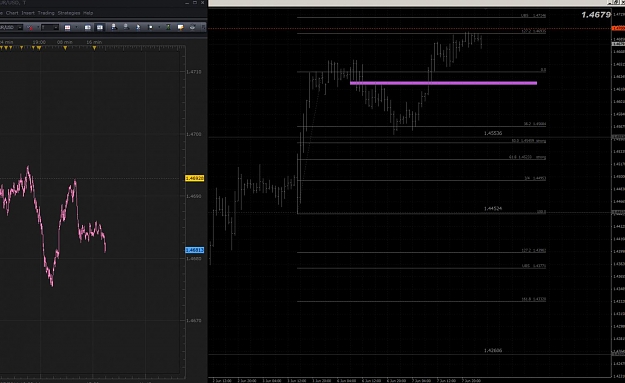The height and width of the screenshot is (383, 625).
Task: Click the 1.4700 price axis label
Action: click(194, 134)
